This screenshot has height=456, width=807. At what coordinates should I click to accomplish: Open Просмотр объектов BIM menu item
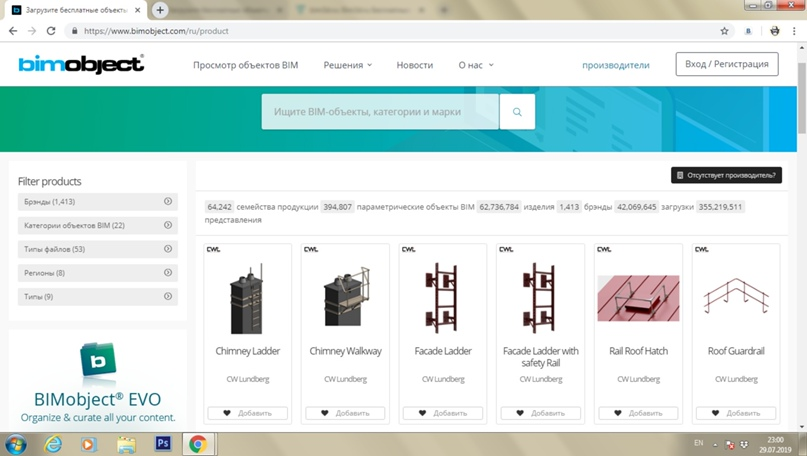click(x=245, y=65)
